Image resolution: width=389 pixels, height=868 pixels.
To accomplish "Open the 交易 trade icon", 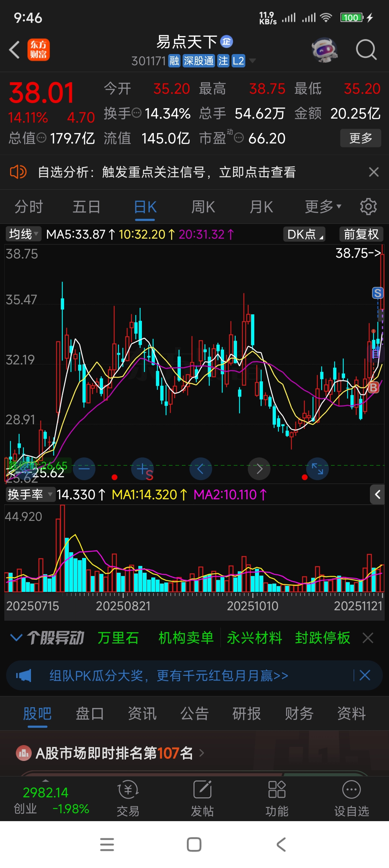I will pyautogui.click(x=128, y=789).
